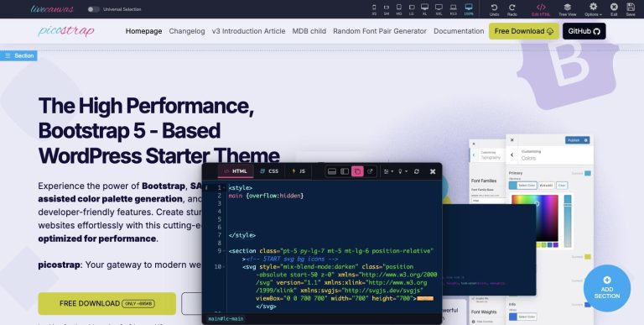Switch preview to SM landscape phone viewport
The width and height of the screenshot is (644, 325).
387,9
